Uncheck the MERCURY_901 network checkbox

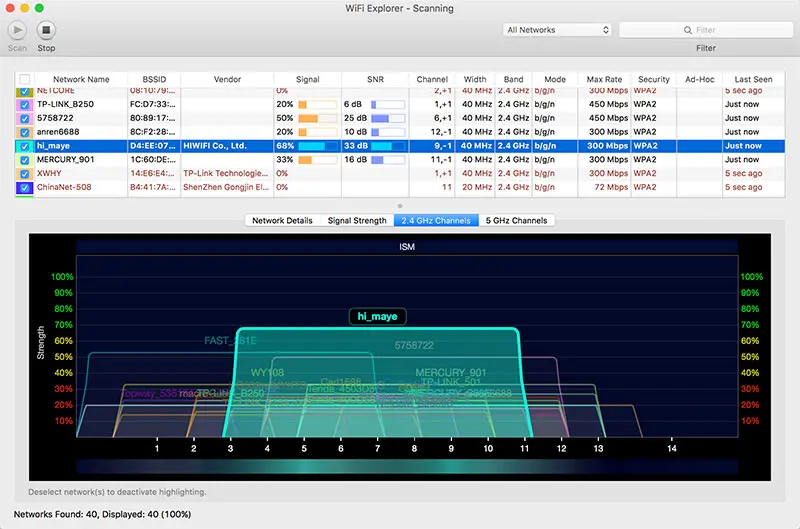[24, 160]
